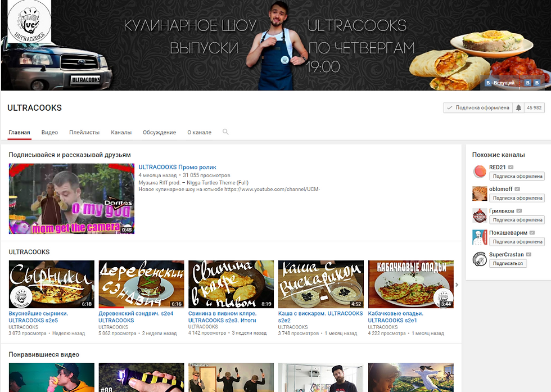Click the Покашеварим channel name

tap(508, 233)
